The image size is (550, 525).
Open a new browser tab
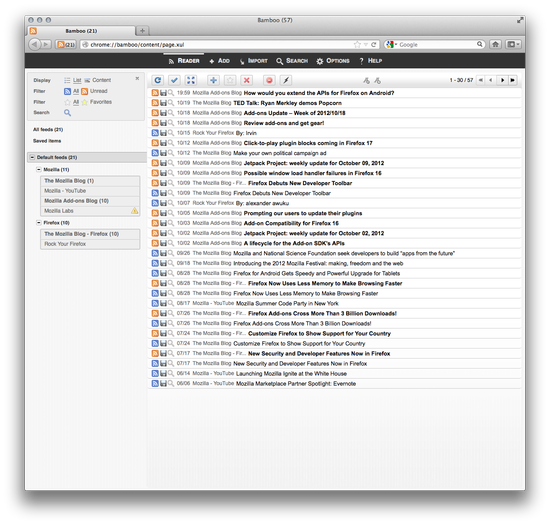(142, 31)
